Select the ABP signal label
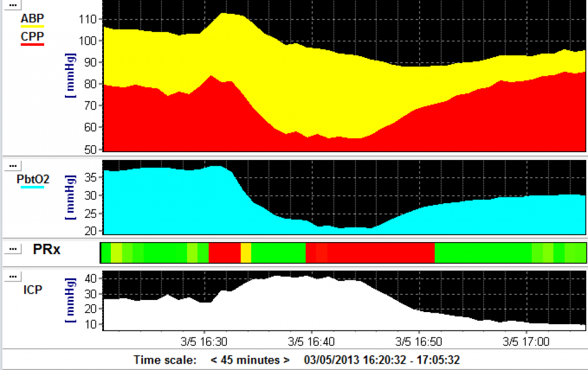 (32, 18)
